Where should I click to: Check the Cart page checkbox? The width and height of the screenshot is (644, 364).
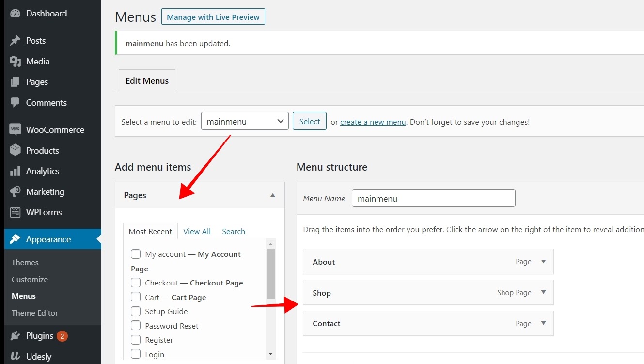pyautogui.click(x=136, y=297)
